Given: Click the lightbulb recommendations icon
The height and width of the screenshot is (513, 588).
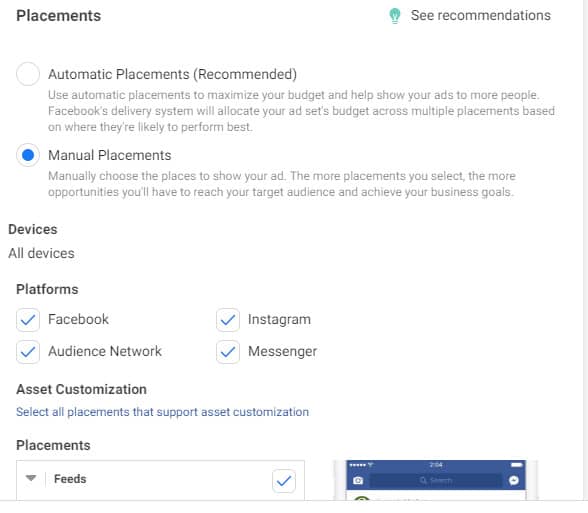Looking at the screenshot, I should (x=394, y=16).
